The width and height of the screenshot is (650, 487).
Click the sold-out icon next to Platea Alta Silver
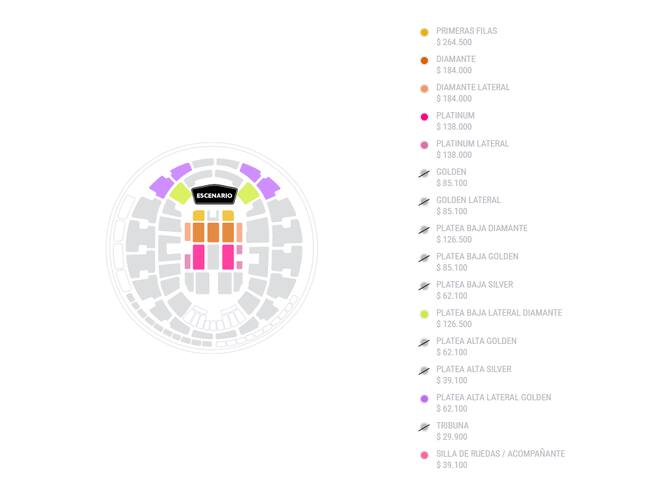point(424,371)
